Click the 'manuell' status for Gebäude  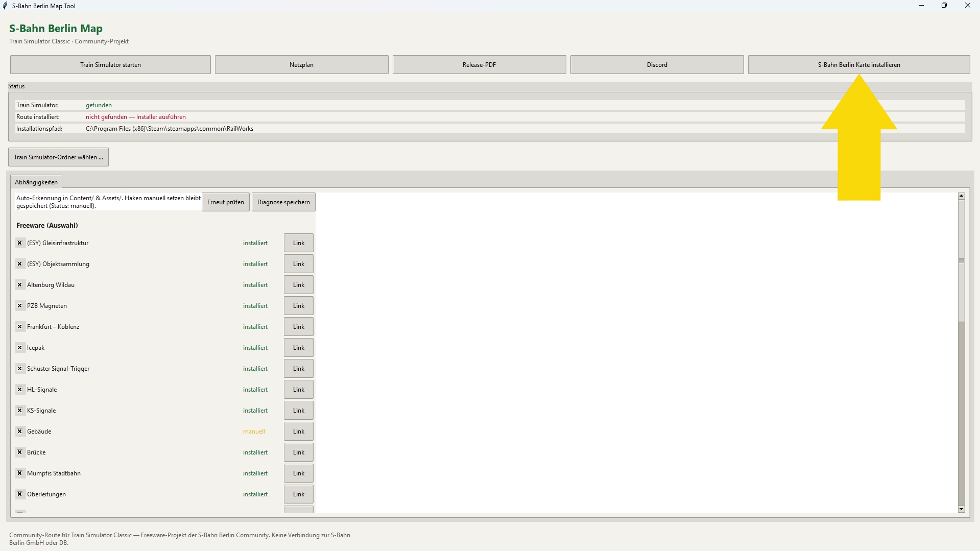(x=254, y=432)
